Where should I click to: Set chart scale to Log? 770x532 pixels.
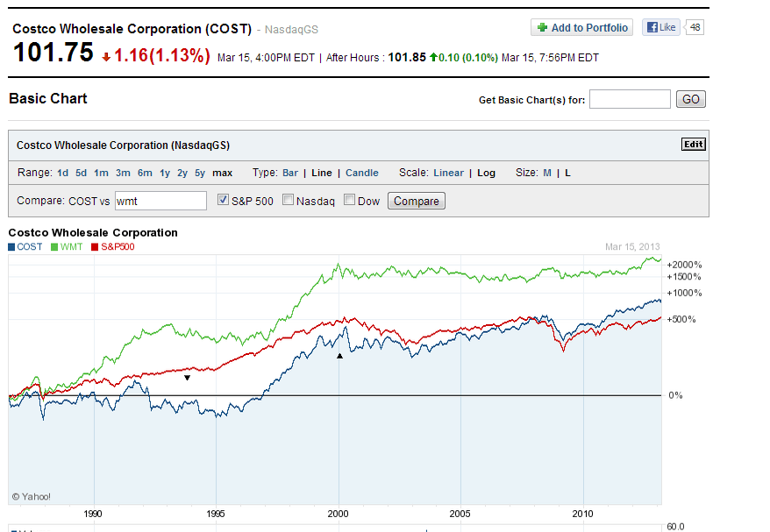[486, 173]
